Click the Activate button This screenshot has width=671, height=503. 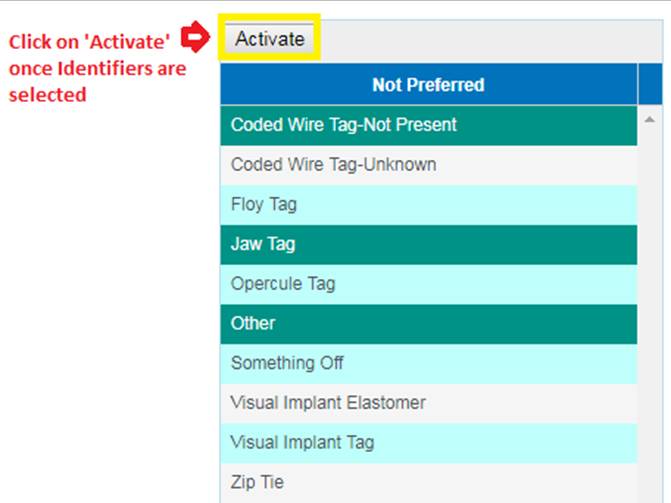[269, 39]
